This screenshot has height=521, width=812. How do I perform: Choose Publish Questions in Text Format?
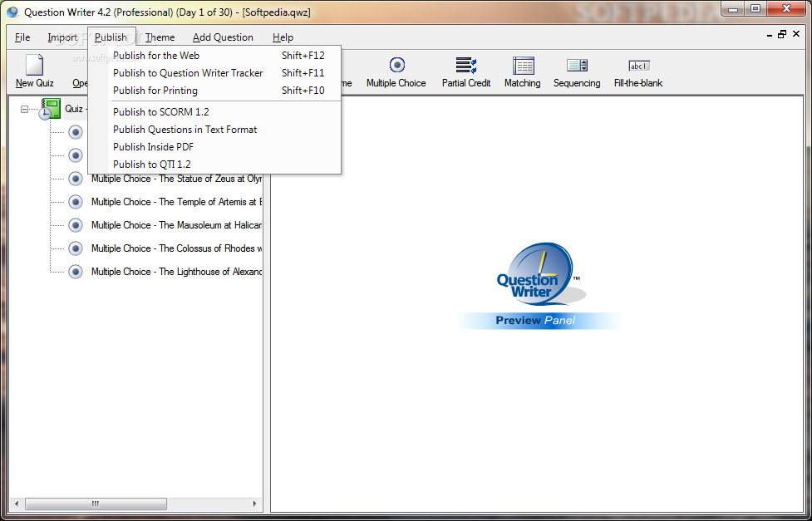click(214, 130)
